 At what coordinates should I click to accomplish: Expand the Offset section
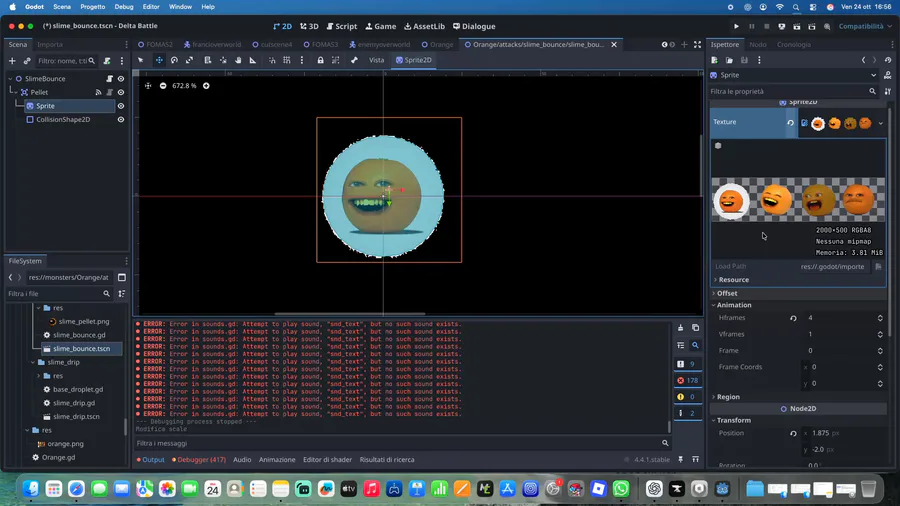[798, 293]
